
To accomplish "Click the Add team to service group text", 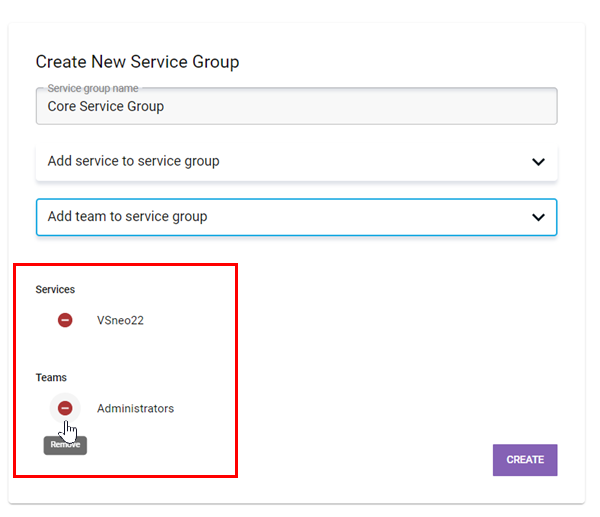I will (127, 216).
